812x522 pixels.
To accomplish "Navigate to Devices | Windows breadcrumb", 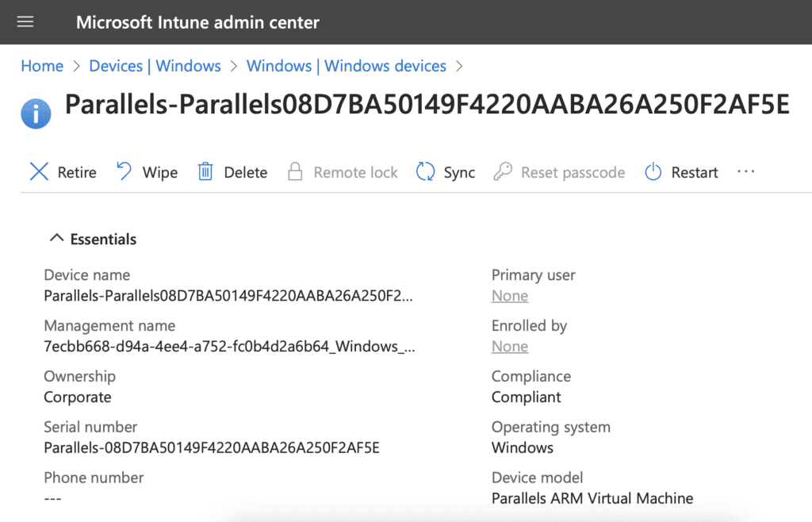I will [x=155, y=66].
